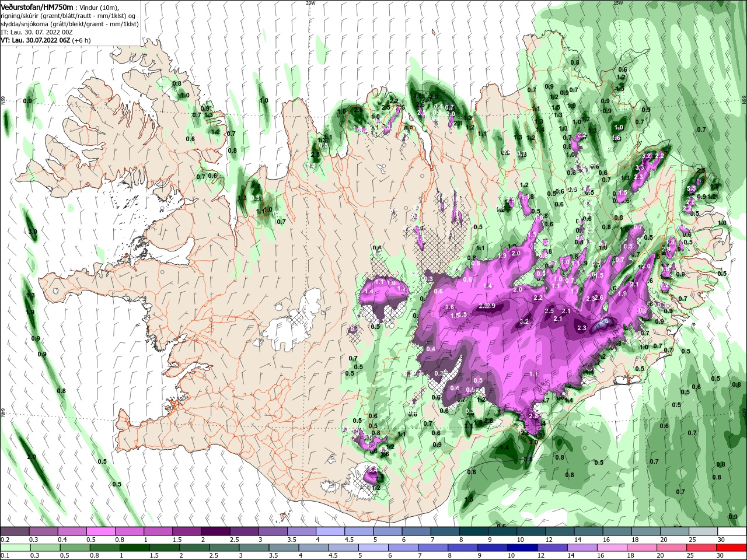Click the "(+6 h)" forecast offset text
Image resolution: width=747 pixels, height=560 pixels.
82,40
